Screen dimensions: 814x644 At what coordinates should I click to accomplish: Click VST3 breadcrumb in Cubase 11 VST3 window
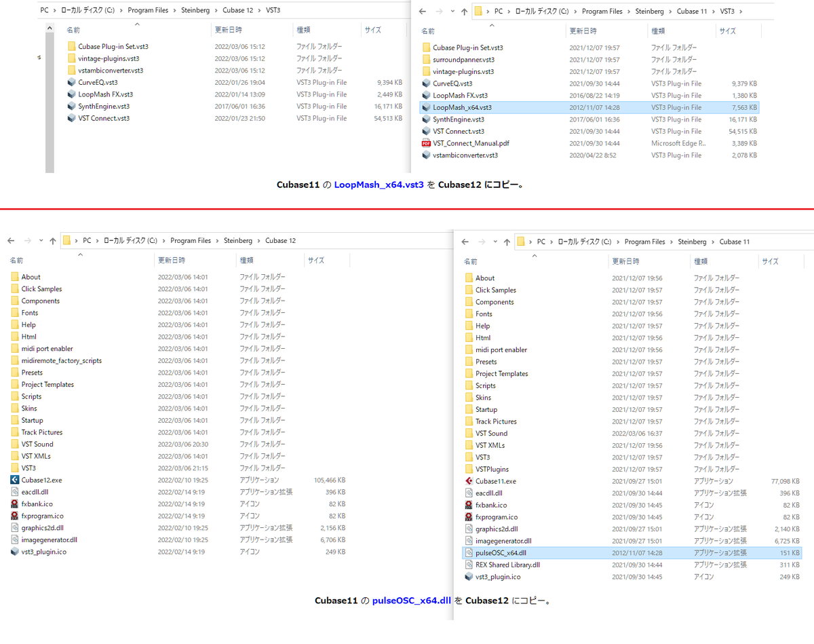726,12
